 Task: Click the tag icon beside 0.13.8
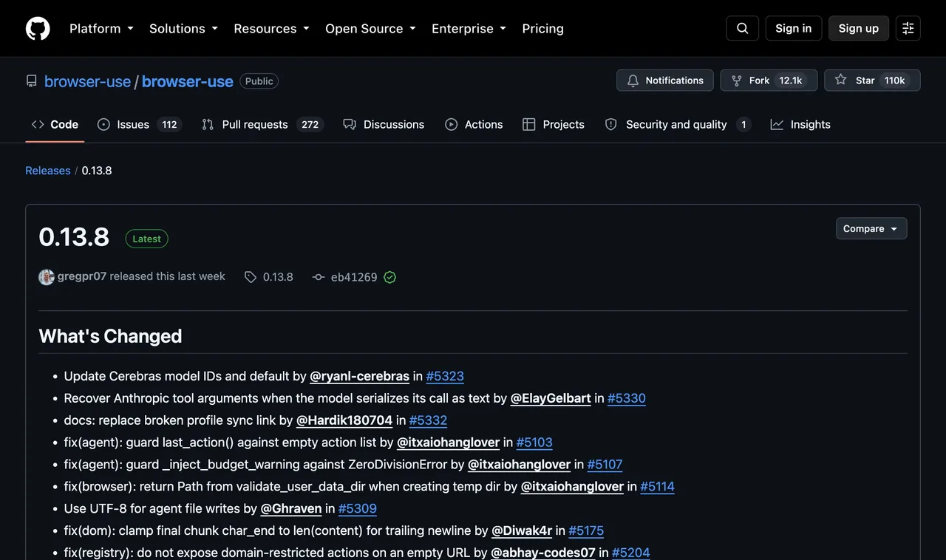point(251,277)
